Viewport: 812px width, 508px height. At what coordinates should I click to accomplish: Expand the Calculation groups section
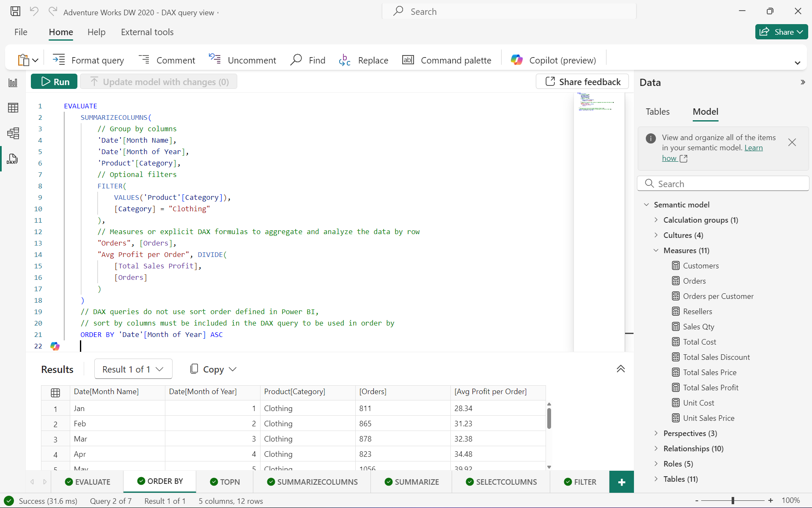click(x=656, y=219)
